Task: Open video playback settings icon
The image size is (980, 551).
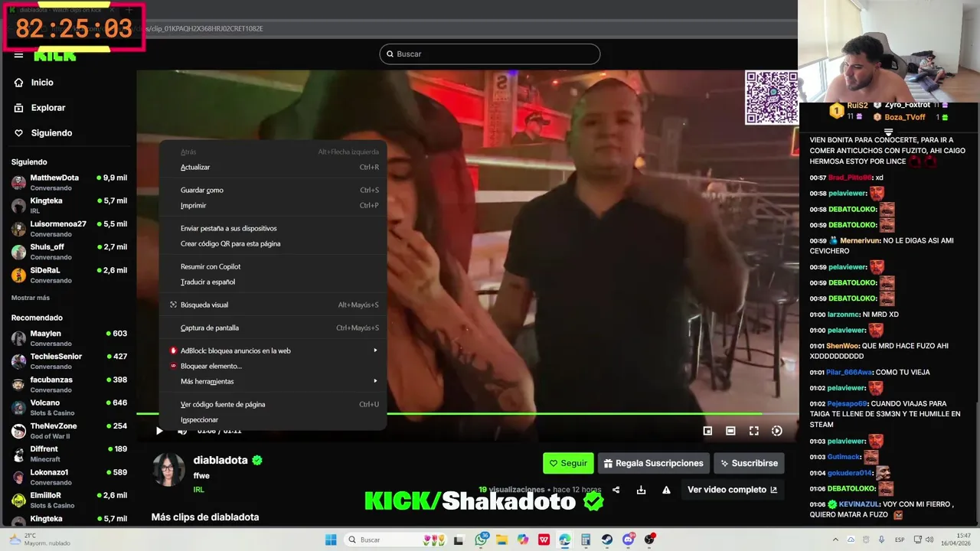Action: (x=776, y=431)
